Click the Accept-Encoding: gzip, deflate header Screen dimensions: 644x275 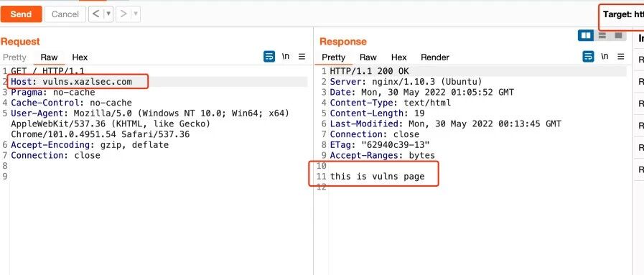pos(90,145)
